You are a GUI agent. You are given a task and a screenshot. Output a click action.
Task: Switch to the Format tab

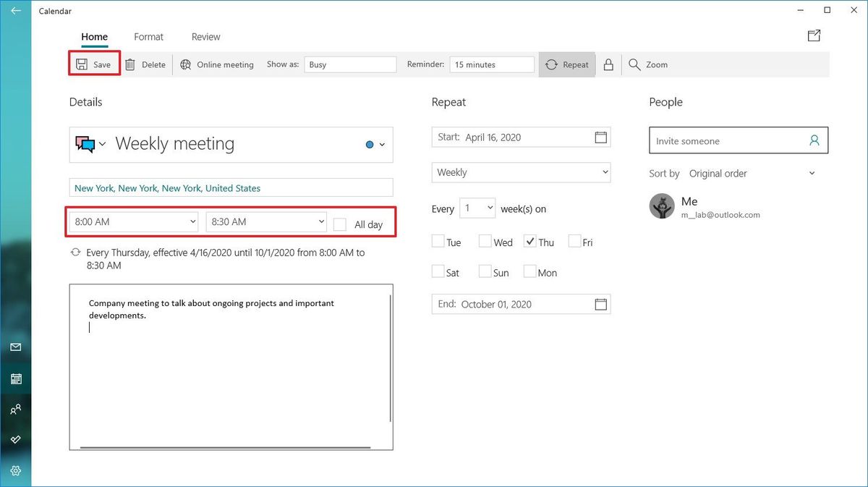pyautogui.click(x=148, y=36)
